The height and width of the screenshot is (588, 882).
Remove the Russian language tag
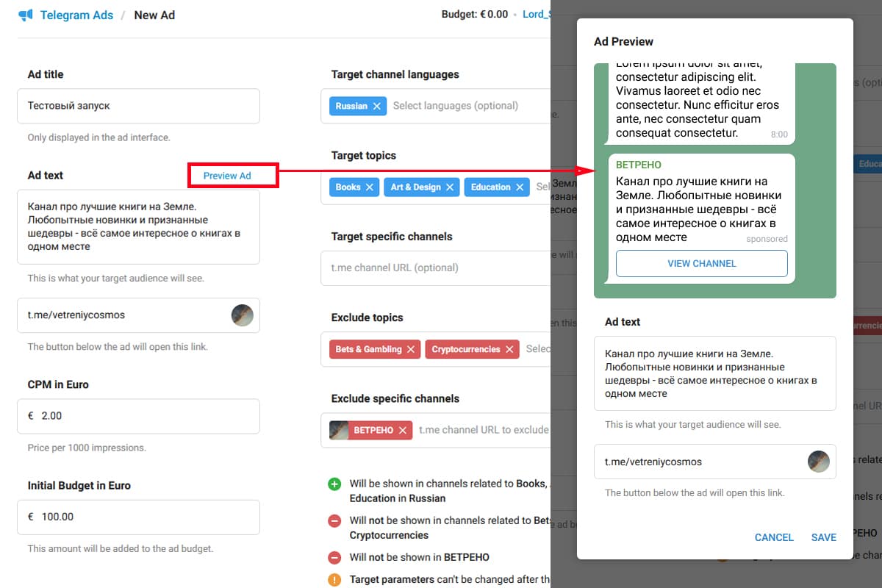(377, 106)
